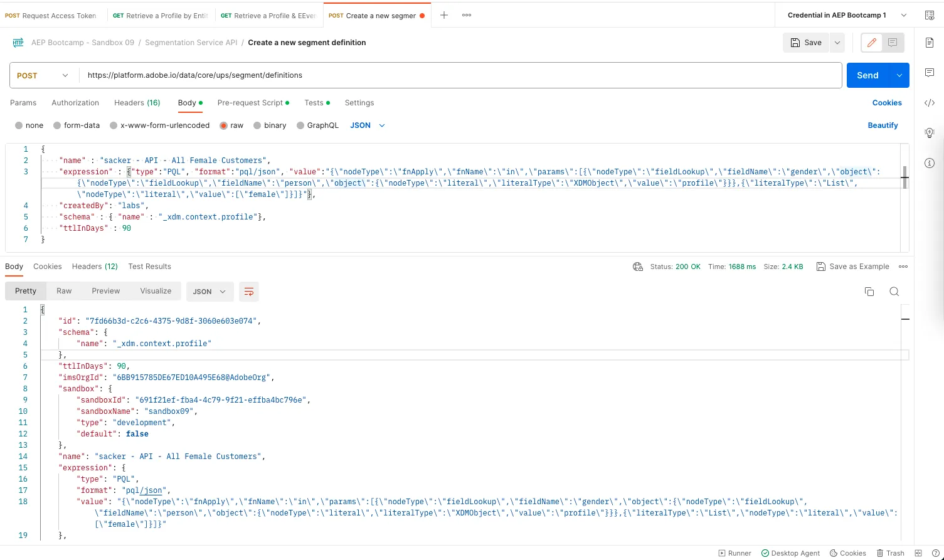Screen dimensions: 944x560
Task: Select the none body type
Action: (29, 125)
